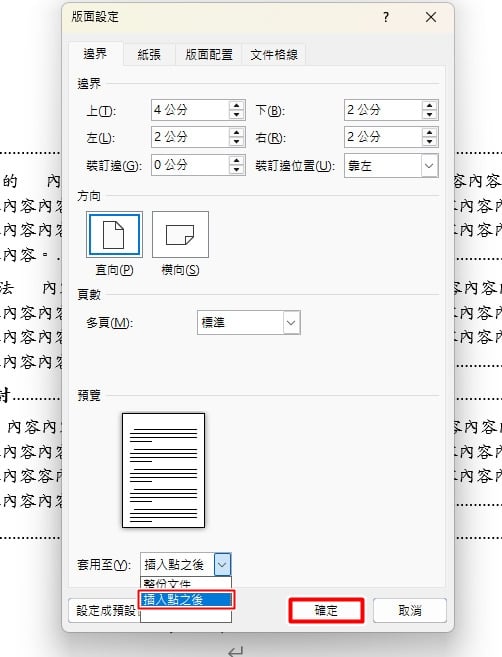502x657 pixels.
Task: Confirm with the 確定 button
Action: [326, 610]
